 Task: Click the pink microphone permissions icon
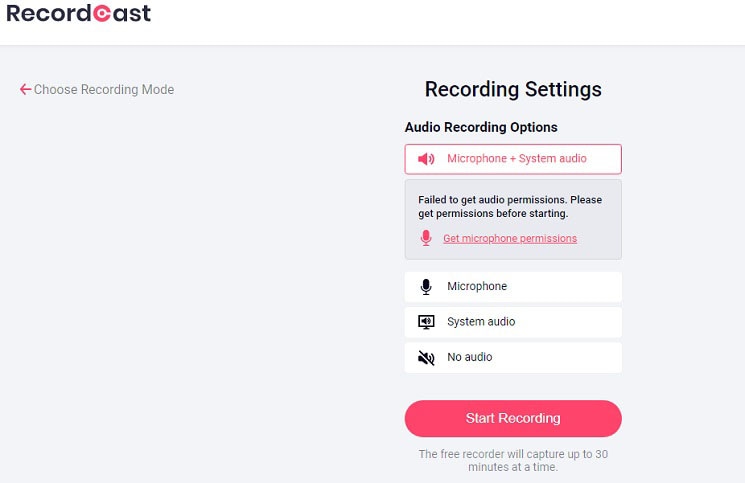426,238
